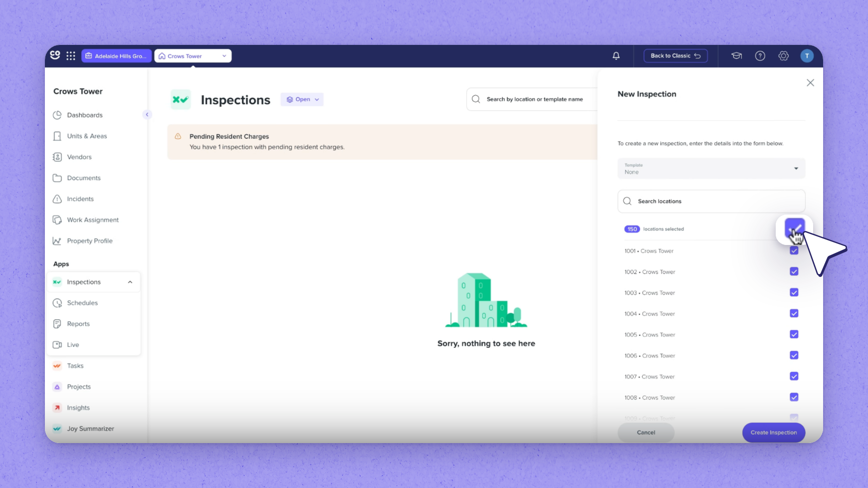Image resolution: width=868 pixels, height=488 pixels.
Task: Click the company logo in the top bar
Action: 55,55
